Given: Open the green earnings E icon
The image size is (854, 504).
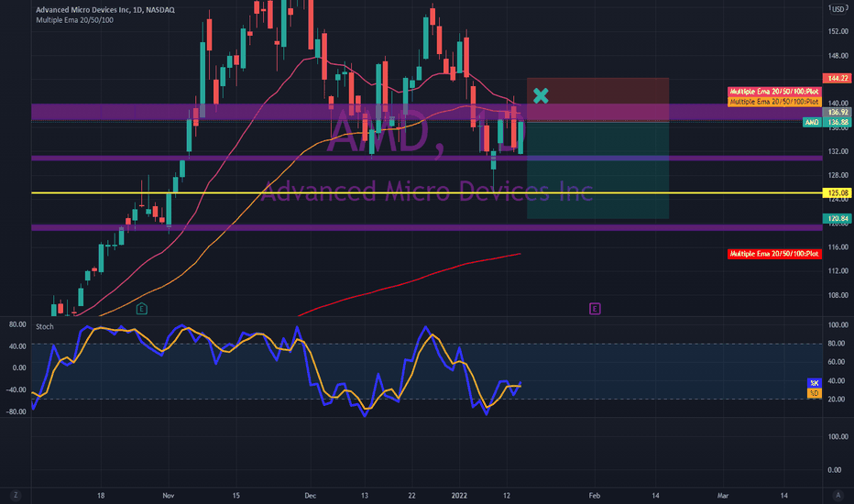Looking at the screenshot, I should click(142, 309).
